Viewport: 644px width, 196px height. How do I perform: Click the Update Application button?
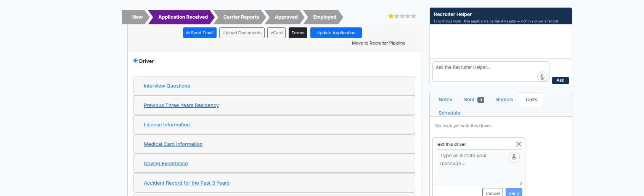pos(336,33)
